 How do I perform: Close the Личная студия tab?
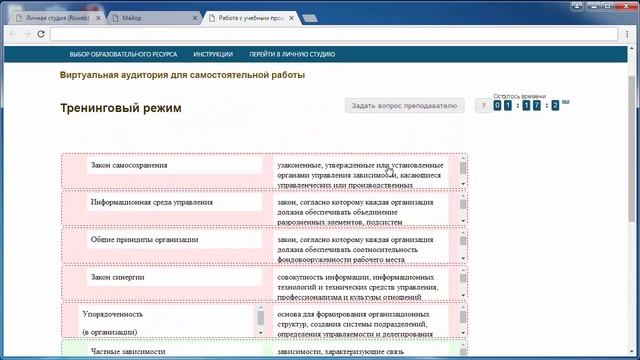tap(98, 18)
